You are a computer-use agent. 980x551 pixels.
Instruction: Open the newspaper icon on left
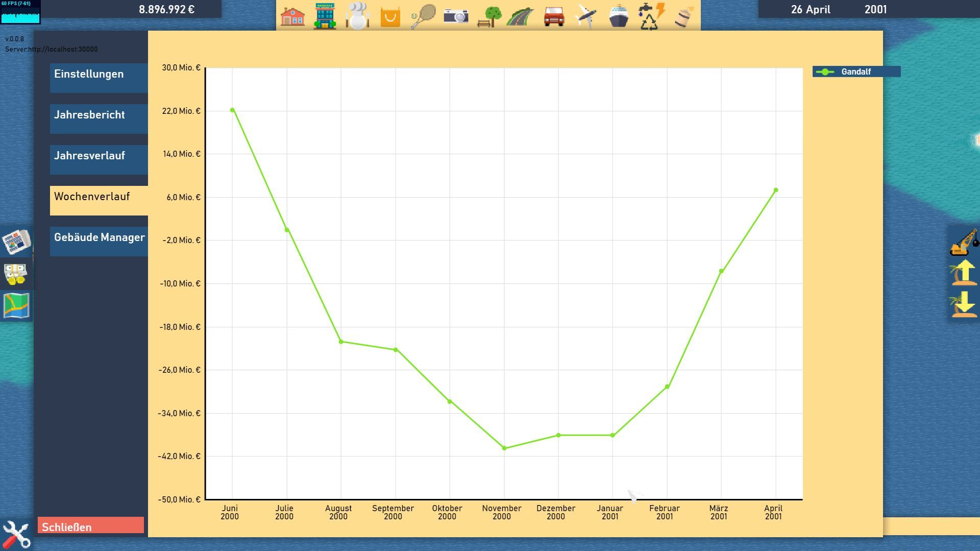click(x=16, y=242)
